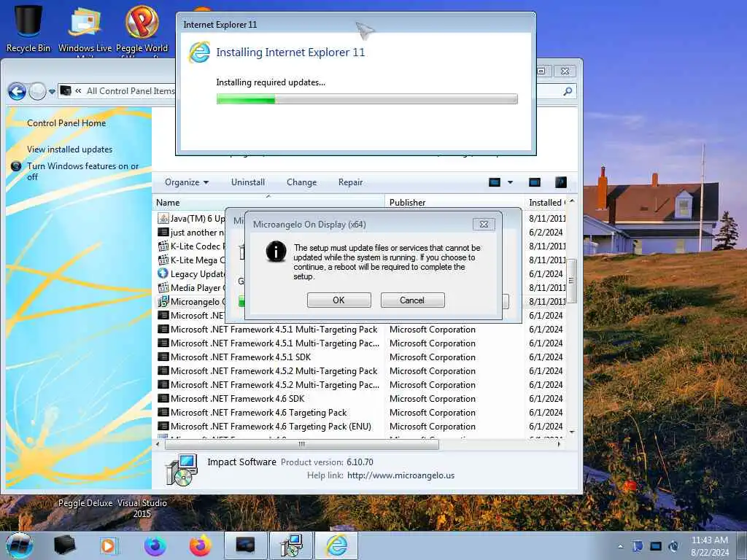Screen dimensions: 747x560
Task: Click Cancel in the Microangelo dialog
Action: [x=412, y=300]
